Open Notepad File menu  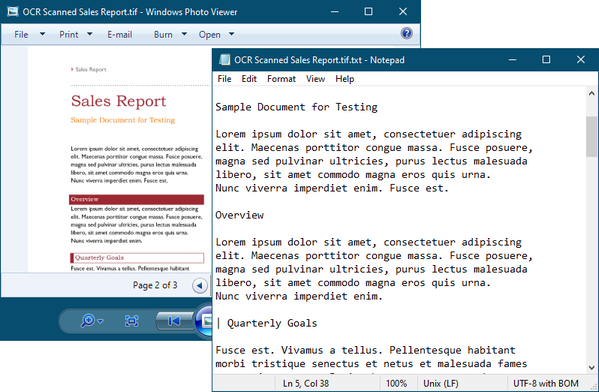[x=224, y=79]
